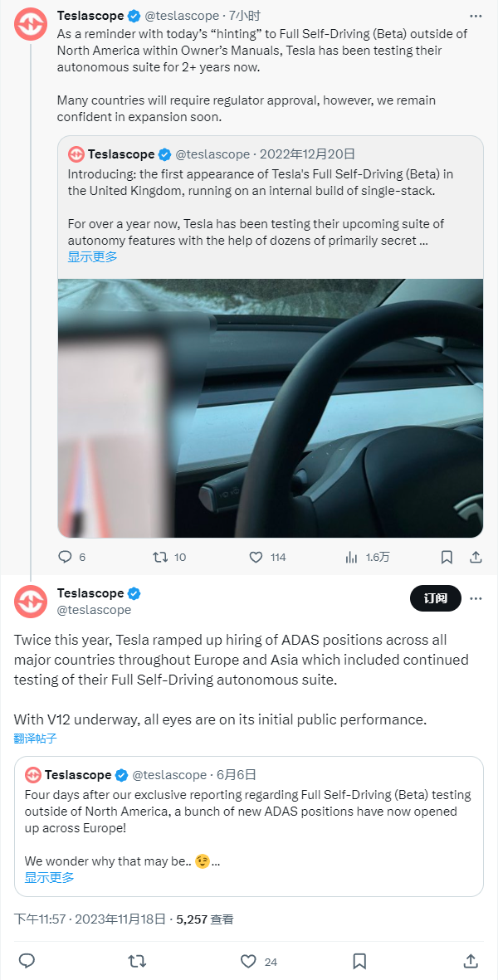Translate the post via 翻译帖子
This screenshot has width=498, height=980.
[36, 738]
